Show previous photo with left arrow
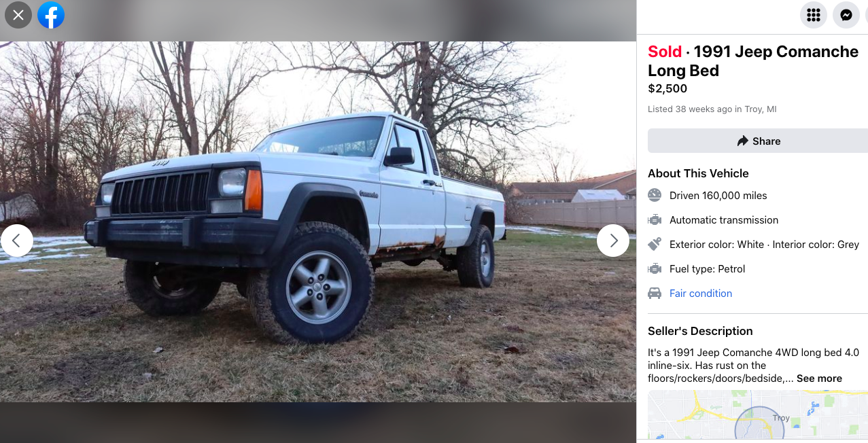Screen dimensions: 868x443 coord(17,241)
